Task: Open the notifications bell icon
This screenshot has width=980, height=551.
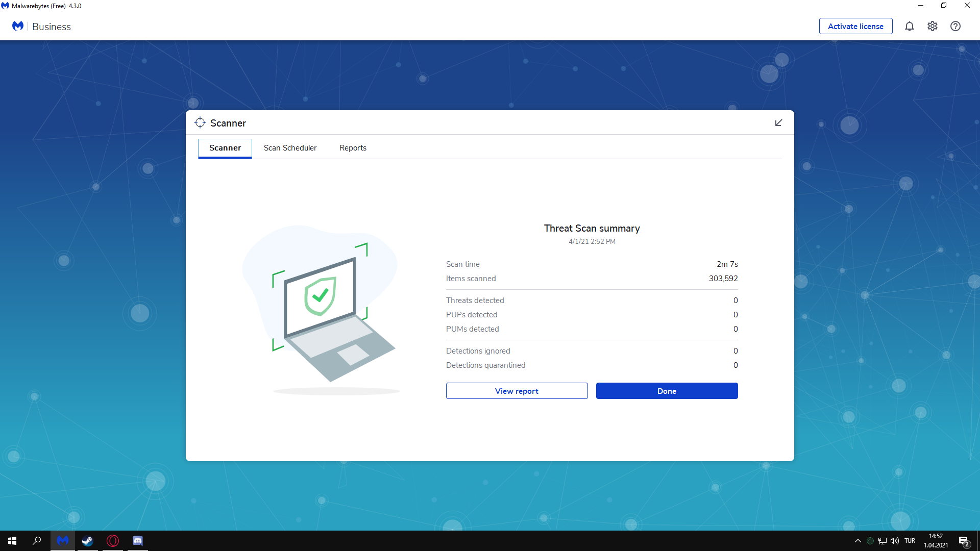Action: coord(910,26)
